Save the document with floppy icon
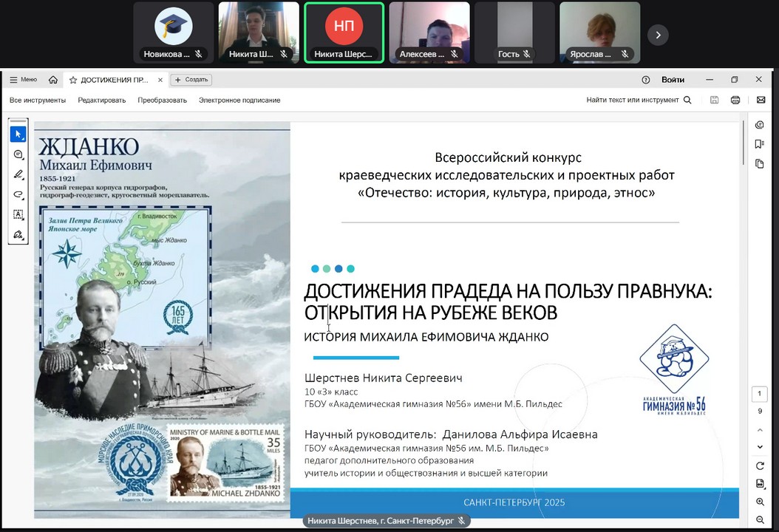This screenshot has width=779, height=532. pyautogui.click(x=715, y=100)
